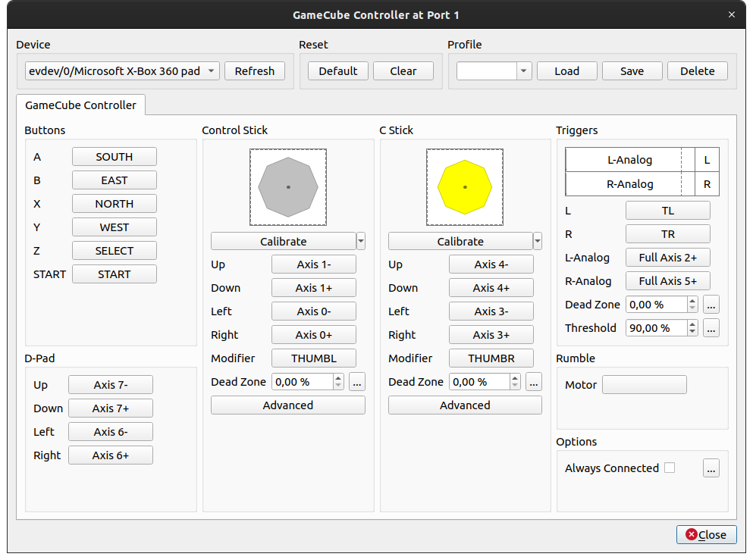Screen dimensions: 753x560
Task: Click the gray Control Stick octagon preview
Action: tap(288, 186)
